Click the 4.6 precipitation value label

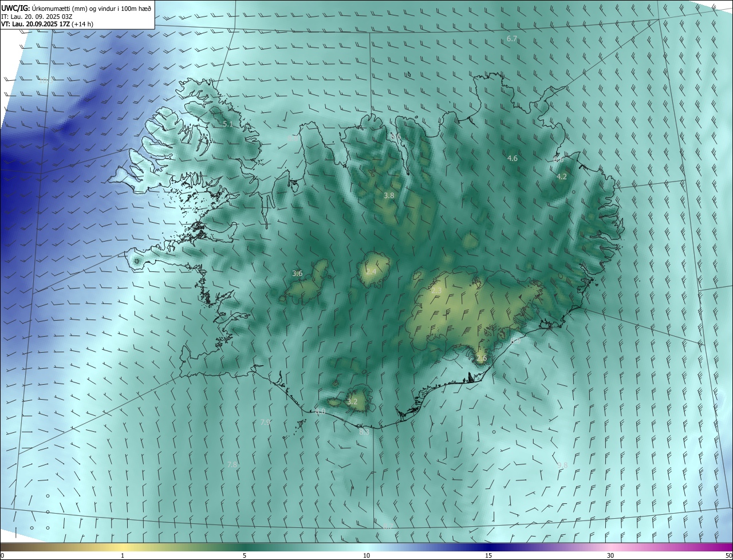click(513, 158)
